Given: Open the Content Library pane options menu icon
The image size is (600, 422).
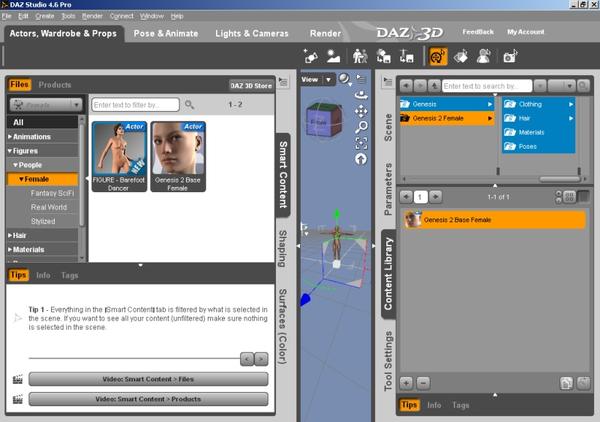Looking at the screenshot, I should (x=388, y=81).
